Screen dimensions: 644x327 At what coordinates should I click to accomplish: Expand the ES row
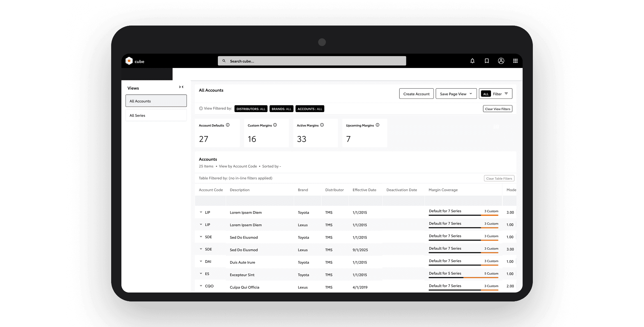pos(201,273)
